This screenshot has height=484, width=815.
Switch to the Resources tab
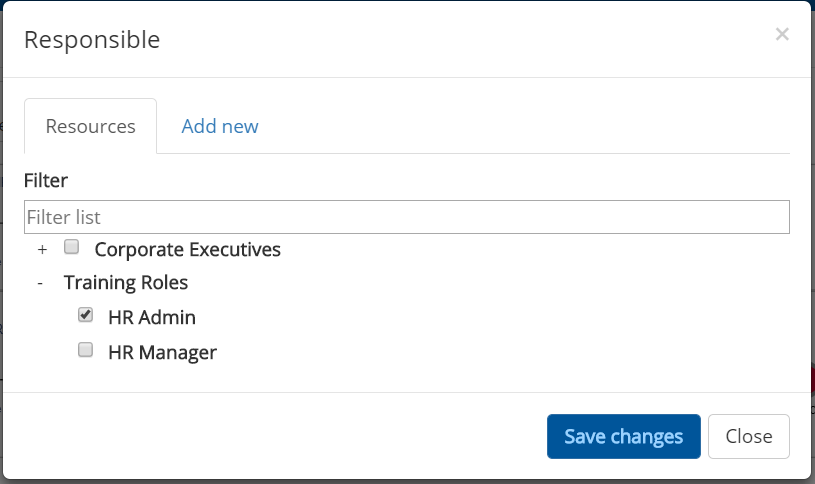90,126
